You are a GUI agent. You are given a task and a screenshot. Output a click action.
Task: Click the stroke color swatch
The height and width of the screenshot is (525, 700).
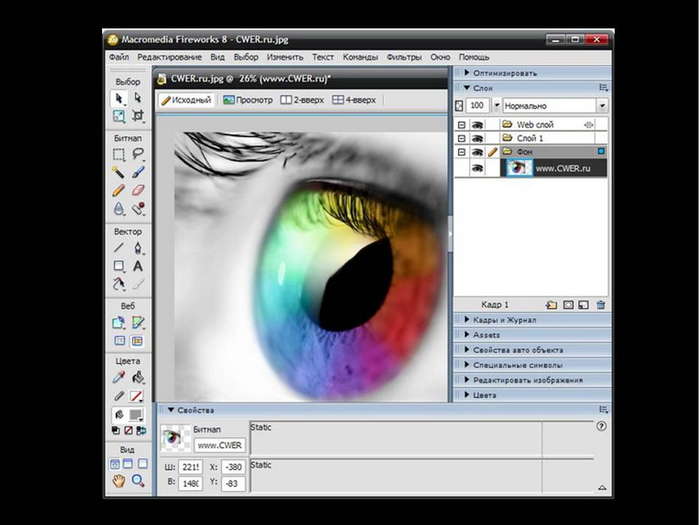[x=136, y=396]
